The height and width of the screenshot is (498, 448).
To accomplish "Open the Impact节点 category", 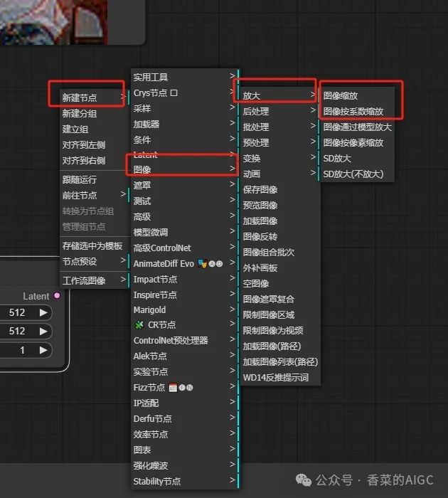I will pyautogui.click(x=184, y=279).
